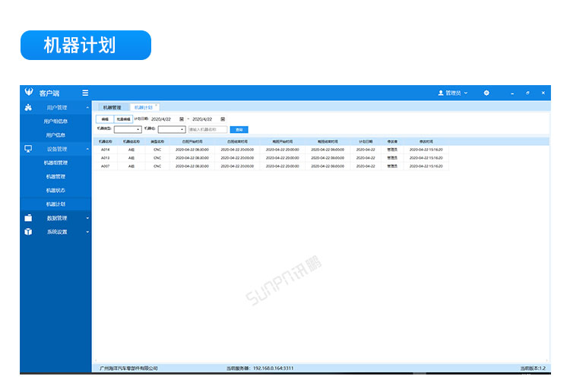Image resolution: width=570 pixels, height=392 pixels.
Task: Open the calendar picker for start date
Action: [182, 119]
